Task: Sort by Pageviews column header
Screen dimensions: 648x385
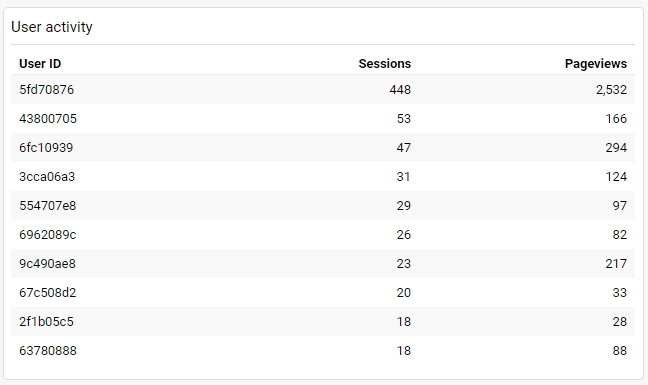Action: (596, 64)
